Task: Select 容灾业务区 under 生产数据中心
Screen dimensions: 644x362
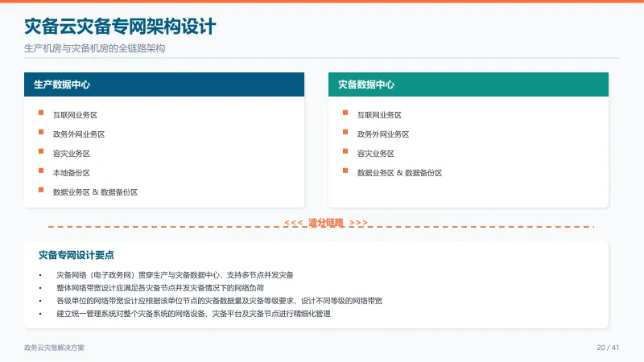Action: 72,154
